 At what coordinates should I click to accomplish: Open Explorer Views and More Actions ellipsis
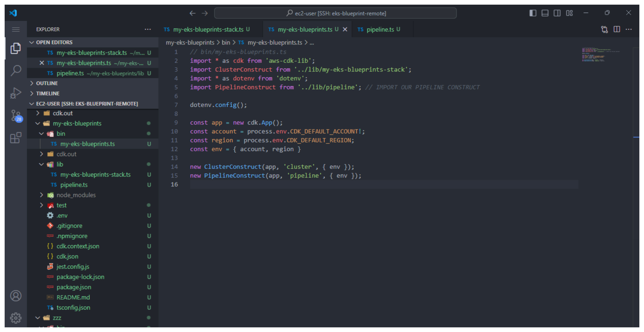click(x=148, y=29)
